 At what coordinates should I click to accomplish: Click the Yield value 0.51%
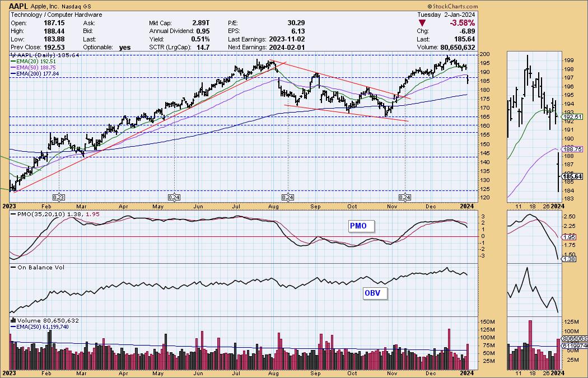point(200,39)
